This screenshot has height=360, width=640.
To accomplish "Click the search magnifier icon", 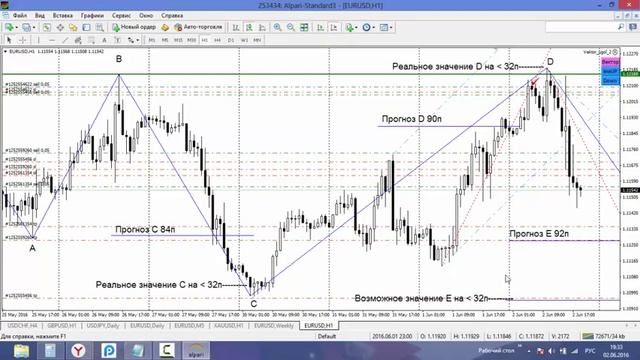I will [x=621, y=27].
